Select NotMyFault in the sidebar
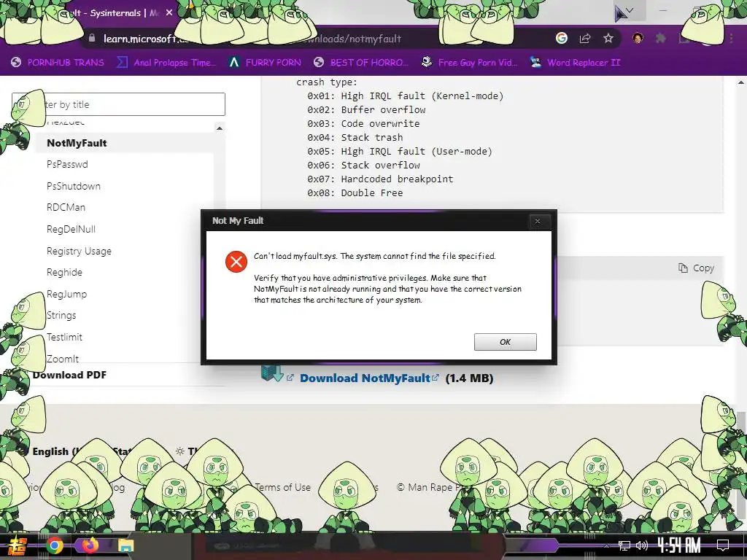 coord(77,143)
